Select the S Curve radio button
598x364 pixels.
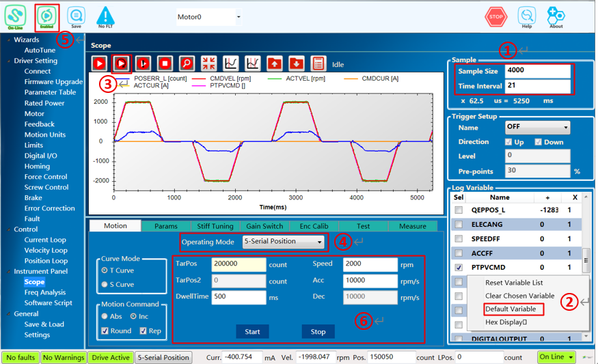tap(105, 284)
